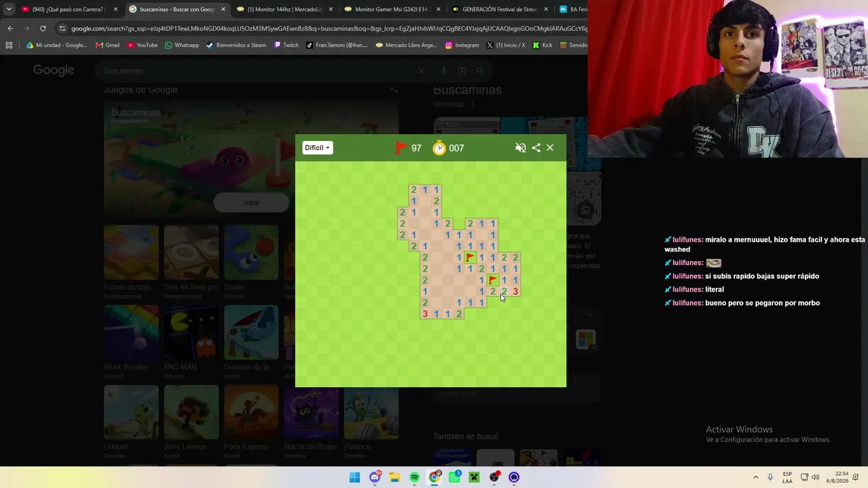This screenshot has height=488, width=868.
Task: Open the Kick bookmark
Action: click(x=542, y=45)
